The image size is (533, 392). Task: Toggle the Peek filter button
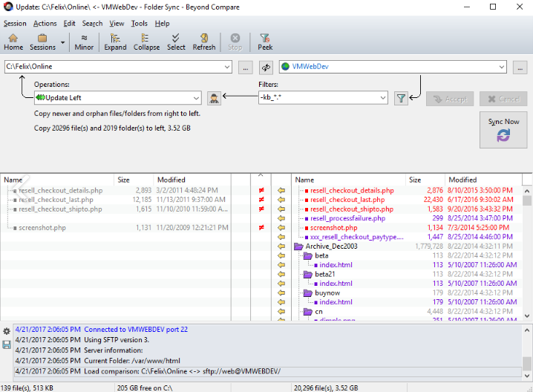click(265, 42)
